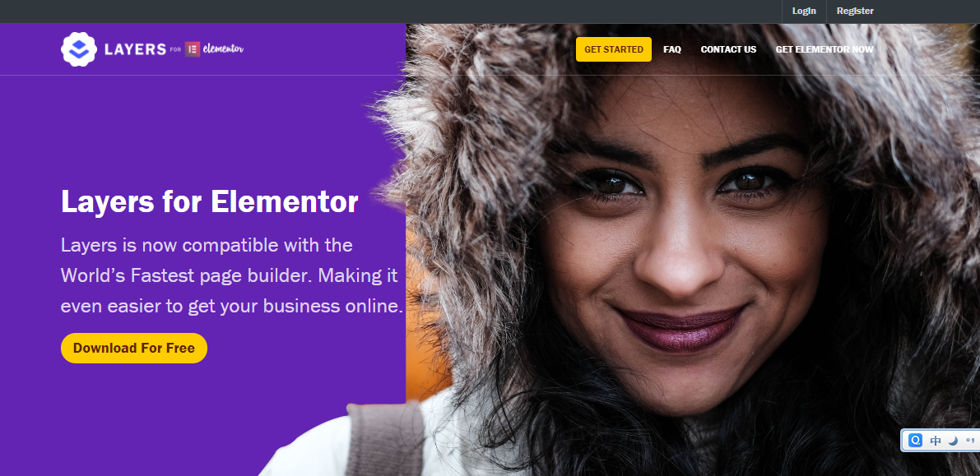Click the Download For Free button

click(x=134, y=348)
